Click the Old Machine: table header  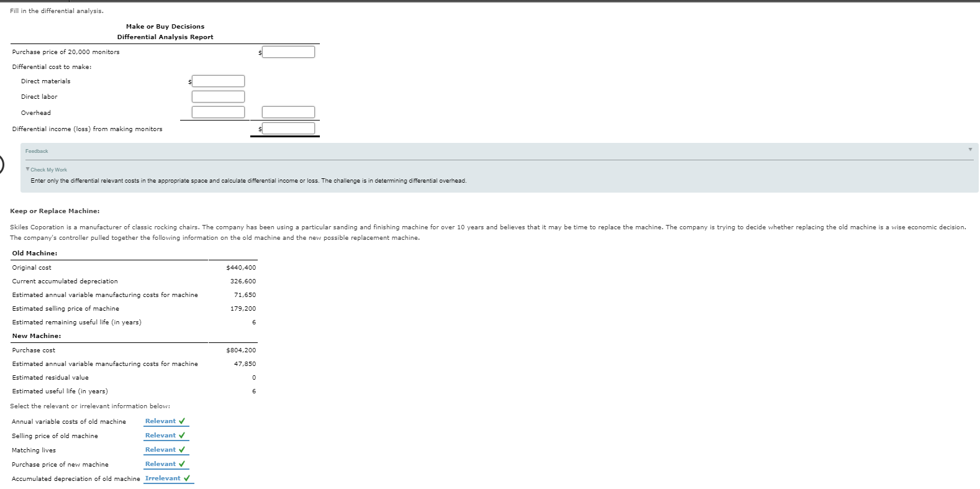(35, 254)
